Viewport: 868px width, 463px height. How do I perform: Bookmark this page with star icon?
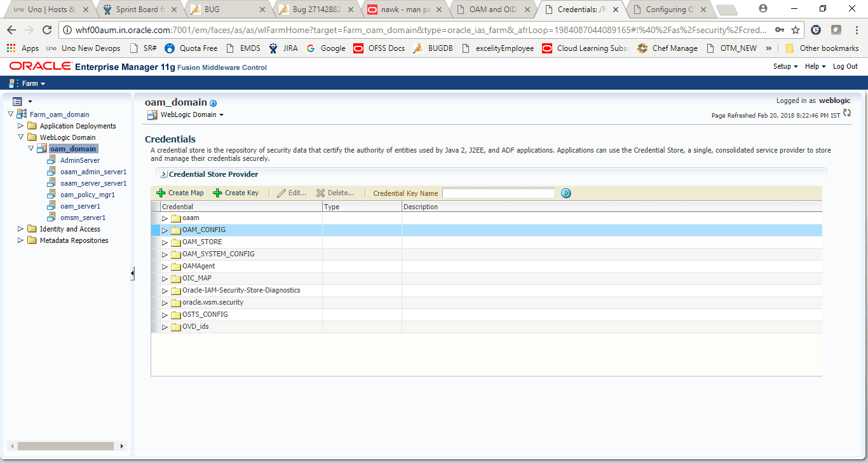[796, 30]
